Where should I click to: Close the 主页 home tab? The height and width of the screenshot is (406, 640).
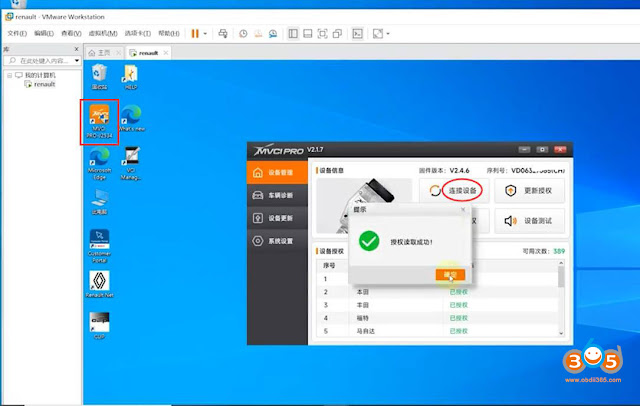(118, 53)
